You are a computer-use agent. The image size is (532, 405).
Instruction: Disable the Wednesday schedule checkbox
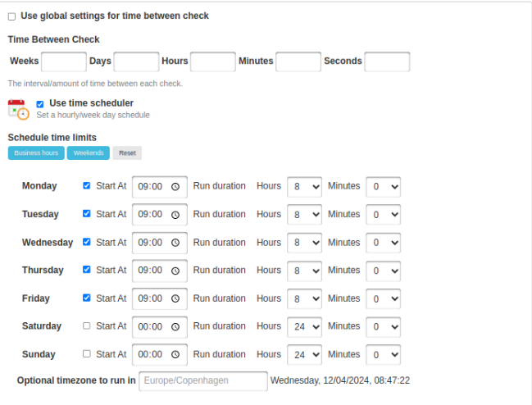click(87, 242)
